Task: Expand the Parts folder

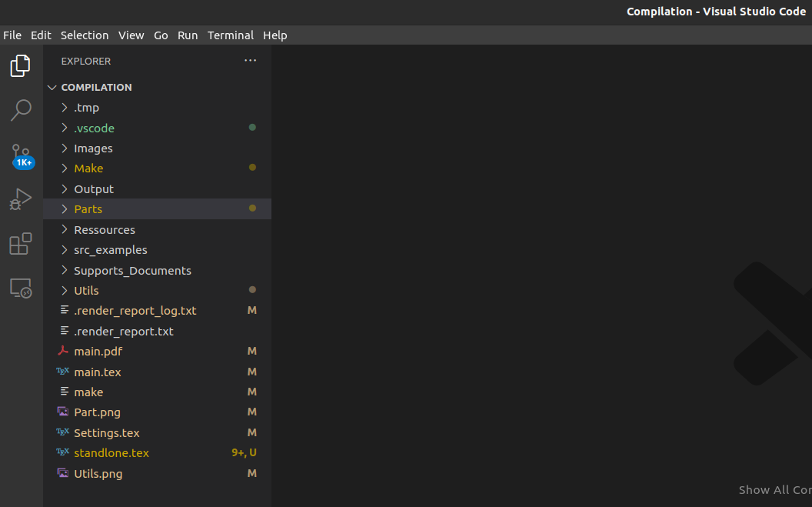Action: point(65,208)
